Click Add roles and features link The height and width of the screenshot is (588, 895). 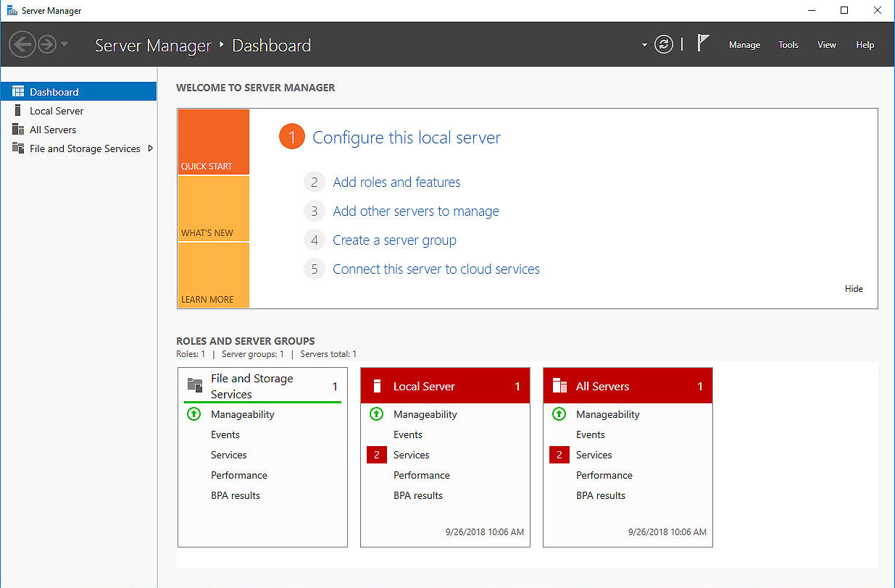(396, 182)
